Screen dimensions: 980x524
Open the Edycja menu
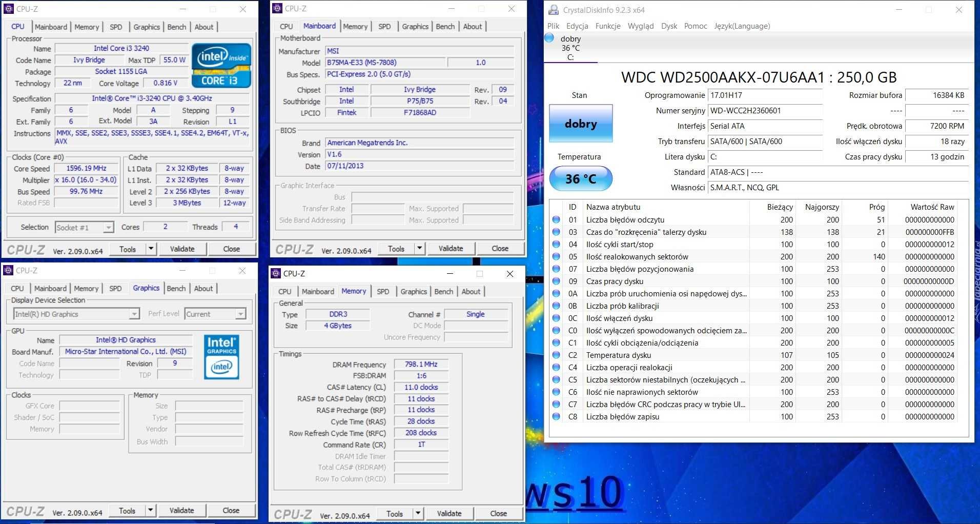click(577, 26)
